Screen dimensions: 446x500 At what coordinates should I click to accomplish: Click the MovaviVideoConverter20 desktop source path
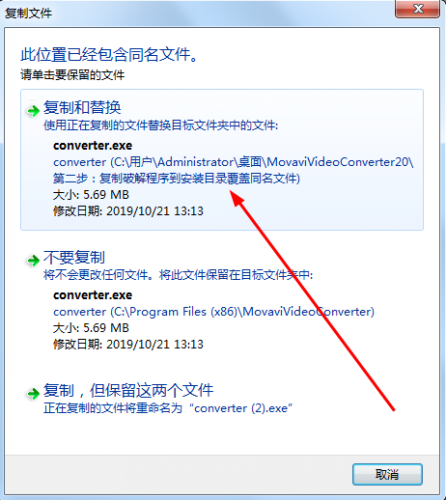233,162
